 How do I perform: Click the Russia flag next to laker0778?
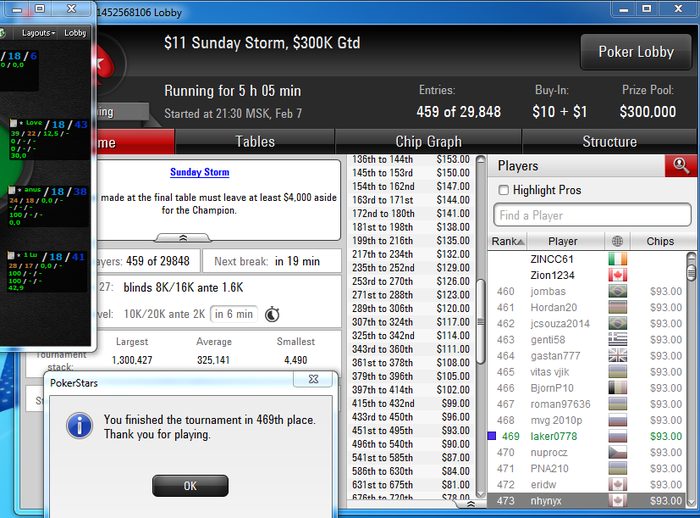tap(618, 436)
